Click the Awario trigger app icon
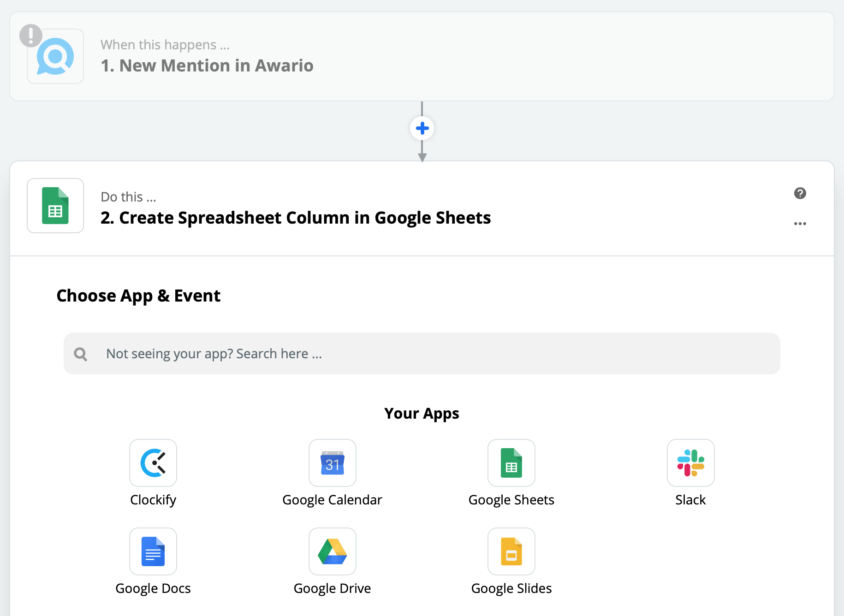This screenshot has width=844, height=616. [55, 56]
